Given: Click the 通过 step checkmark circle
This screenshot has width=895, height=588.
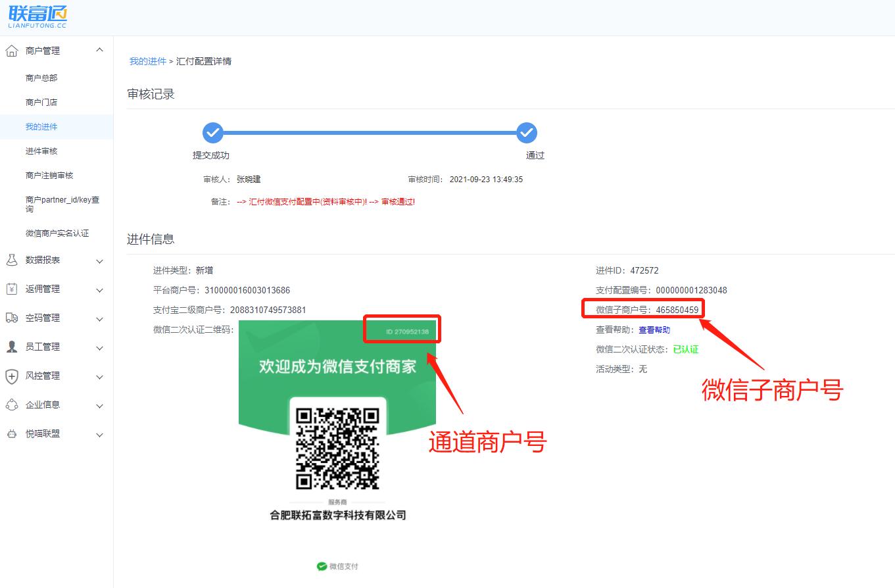Looking at the screenshot, I should pos(527,133).
